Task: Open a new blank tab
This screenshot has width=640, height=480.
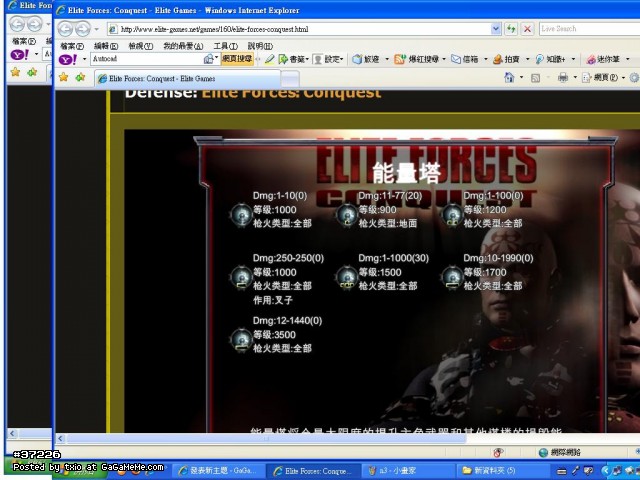Action: pos(290,79)
